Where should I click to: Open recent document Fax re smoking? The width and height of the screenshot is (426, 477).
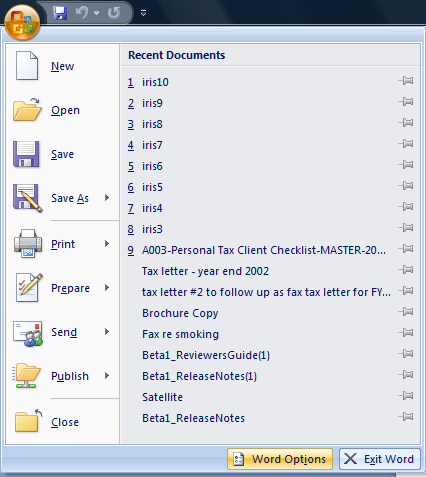click(180, 334)
